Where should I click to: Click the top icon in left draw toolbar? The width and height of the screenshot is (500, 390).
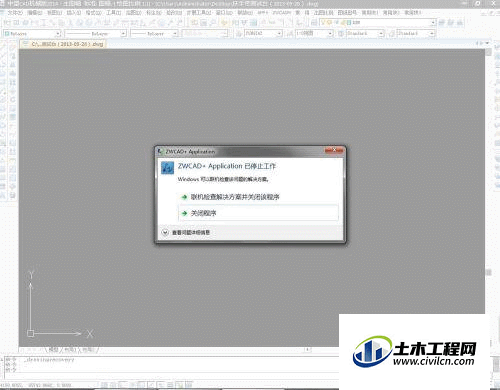coord(4,48)
